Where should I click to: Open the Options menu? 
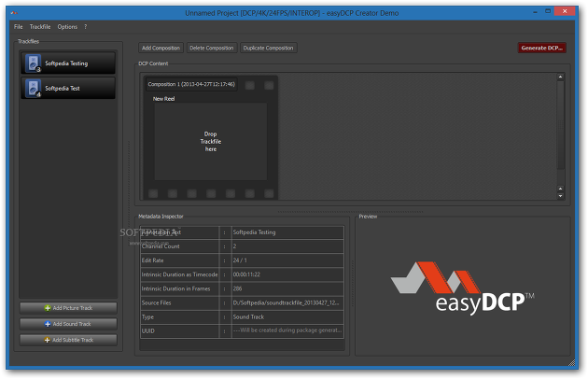[x=67, y=27]
